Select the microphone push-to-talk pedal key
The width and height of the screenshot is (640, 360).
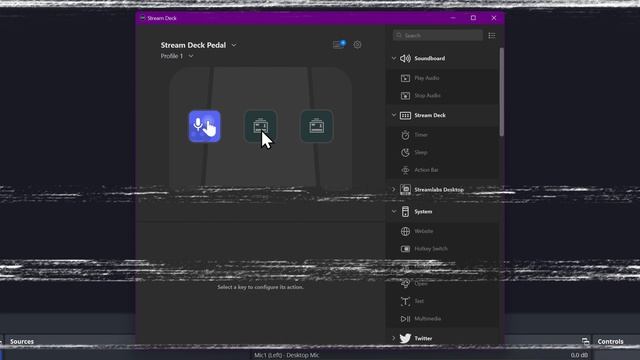(x=204, y=126)
